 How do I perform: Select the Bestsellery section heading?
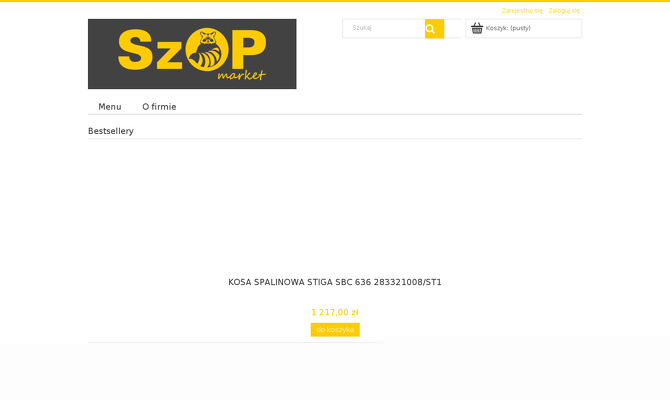click(111, 131)
